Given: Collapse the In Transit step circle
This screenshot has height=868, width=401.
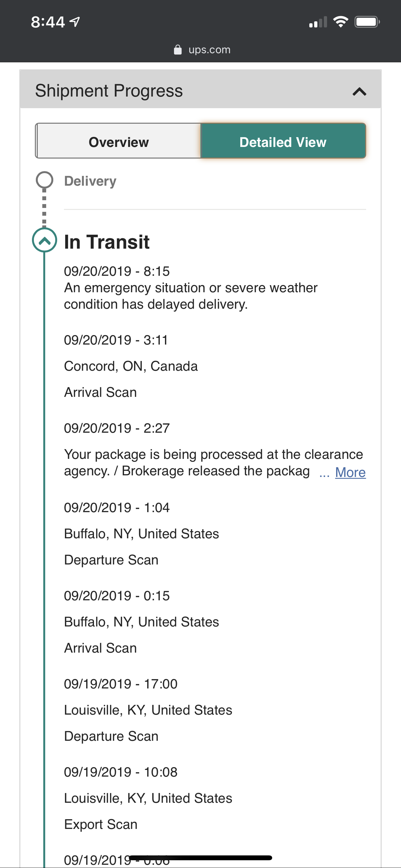Looking at the screenshot, I should (x=45, y=240).
